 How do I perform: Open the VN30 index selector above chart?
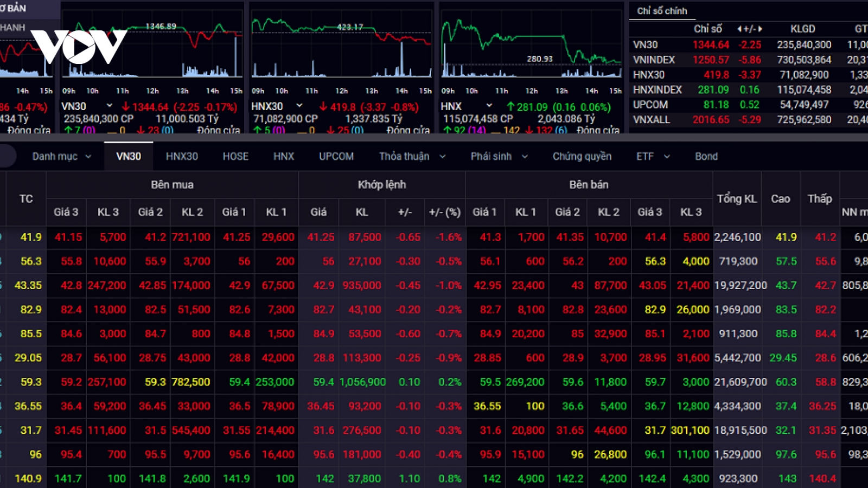(x=87, y=106)
